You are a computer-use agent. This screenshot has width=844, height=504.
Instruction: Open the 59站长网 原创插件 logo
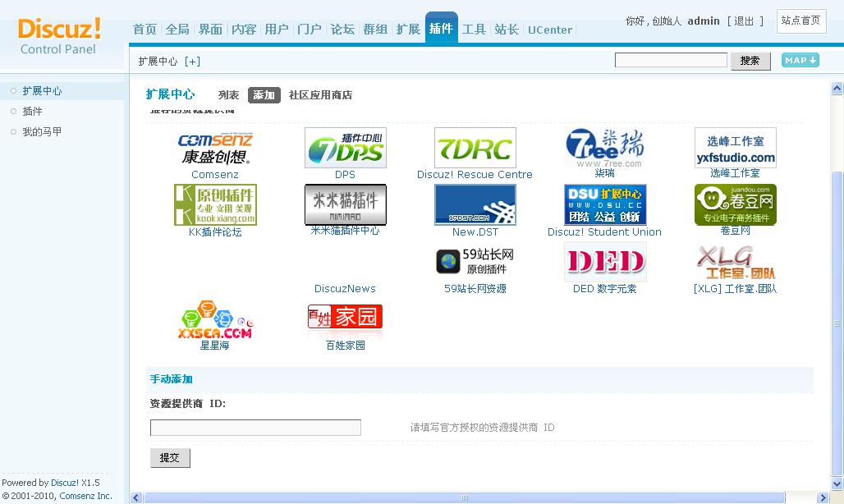coord(475,262)
